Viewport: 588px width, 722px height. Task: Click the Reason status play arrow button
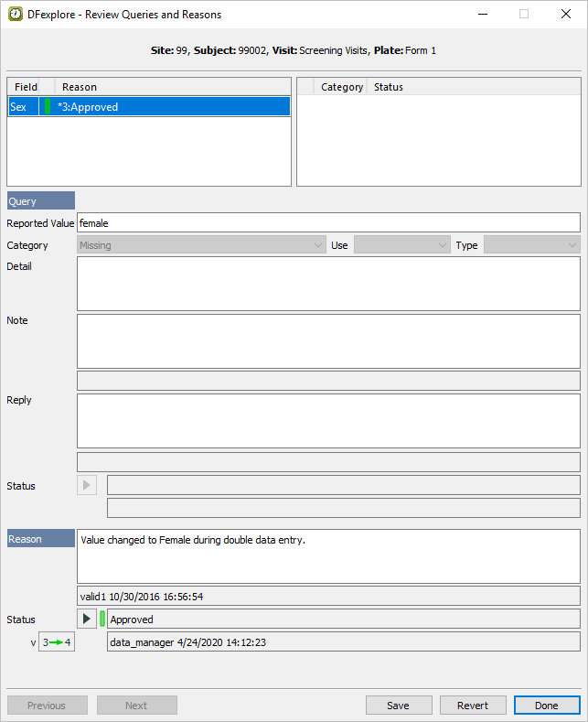(x=87, y=620)
